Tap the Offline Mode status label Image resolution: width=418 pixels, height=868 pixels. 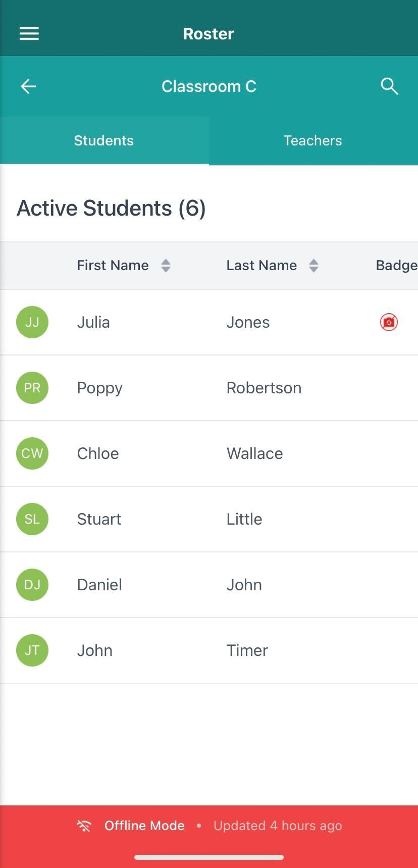point(144,826)
